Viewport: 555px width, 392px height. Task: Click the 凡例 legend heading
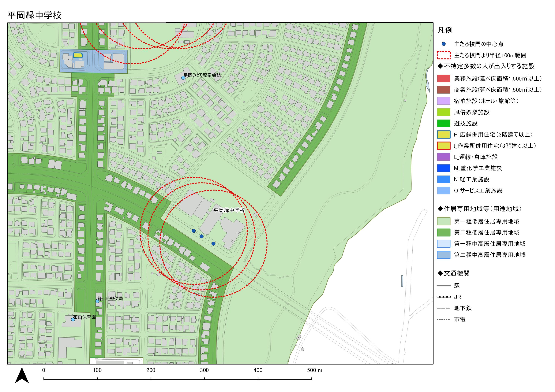click(445, 30)
